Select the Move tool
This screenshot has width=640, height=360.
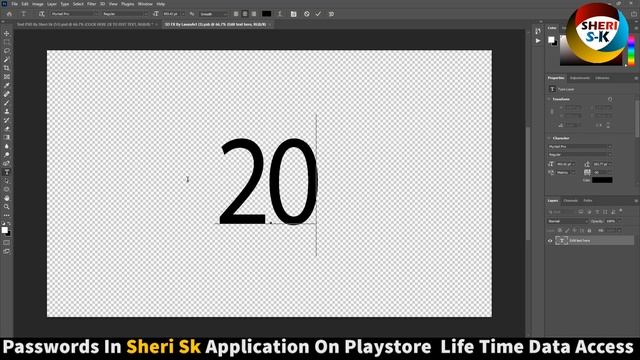(7, 33)
